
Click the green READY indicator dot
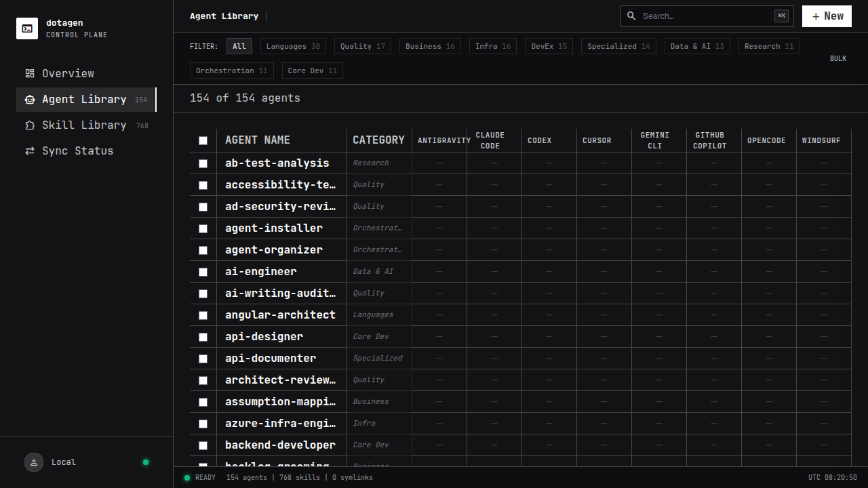[187, 477]
